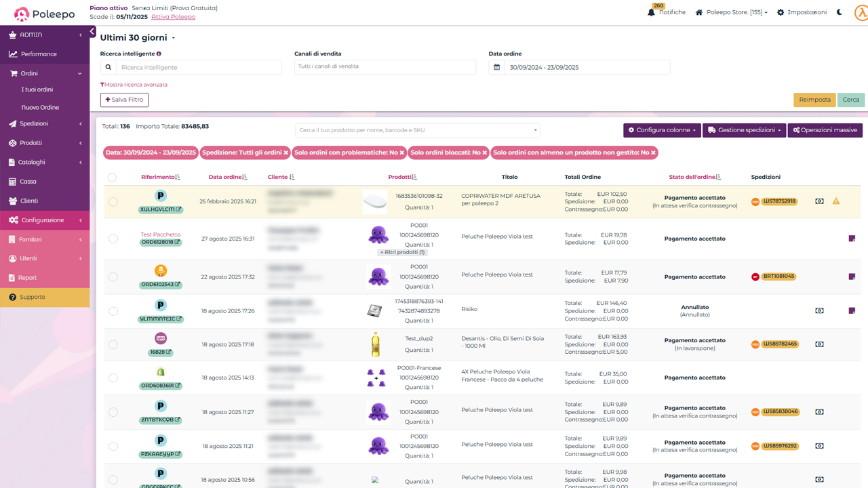Open the Poleepo Store [155] dropdown

732,12
